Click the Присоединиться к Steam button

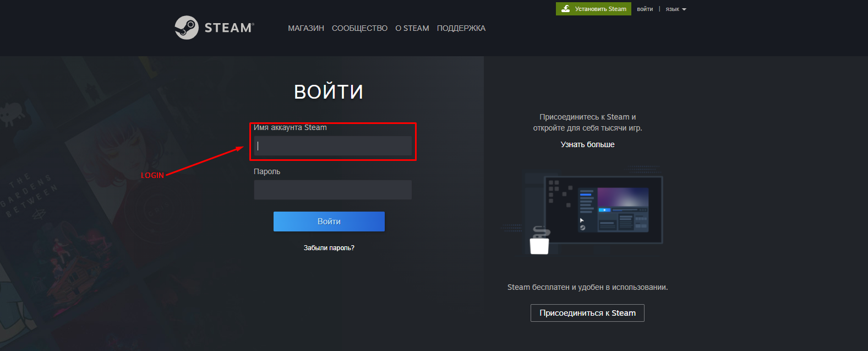tap(587, 313)
